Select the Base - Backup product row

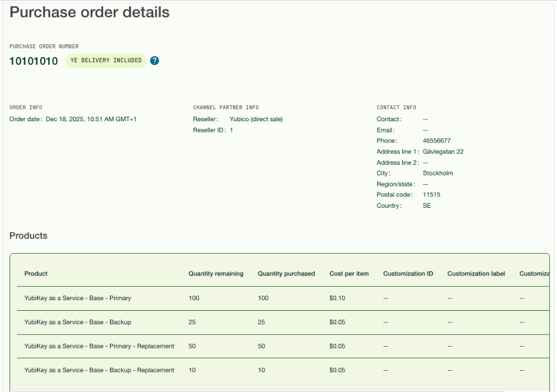78,323
